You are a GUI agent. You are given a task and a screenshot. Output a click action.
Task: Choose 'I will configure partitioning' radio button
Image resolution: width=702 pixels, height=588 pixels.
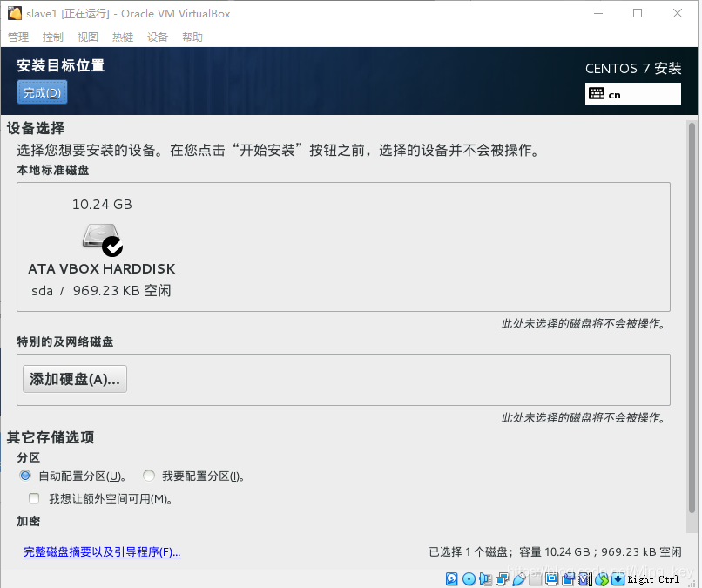tap(149, 475)
